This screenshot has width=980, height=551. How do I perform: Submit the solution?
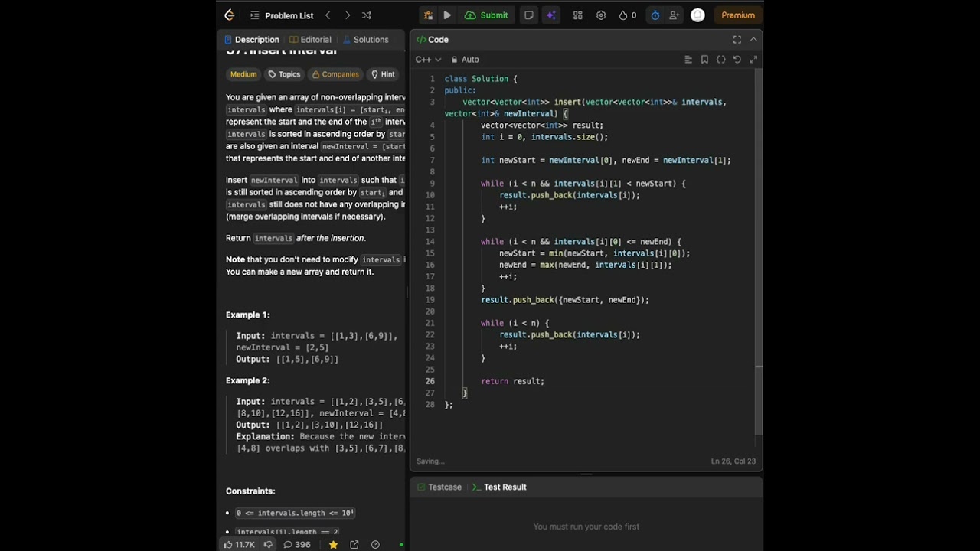pos(486,15)
